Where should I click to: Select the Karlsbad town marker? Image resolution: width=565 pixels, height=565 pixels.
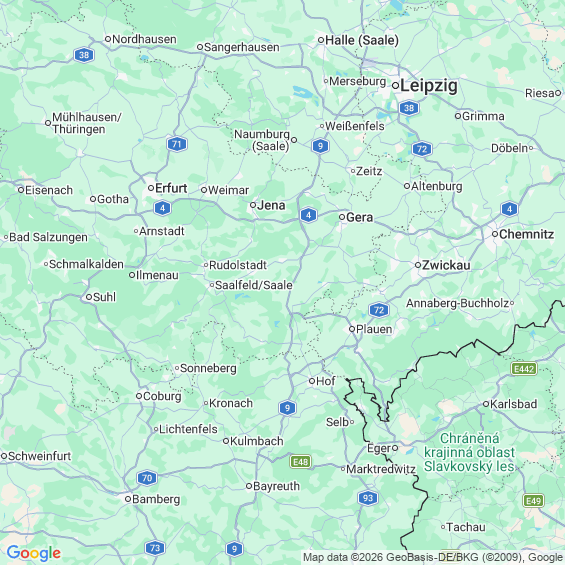[x=486, y=404]
